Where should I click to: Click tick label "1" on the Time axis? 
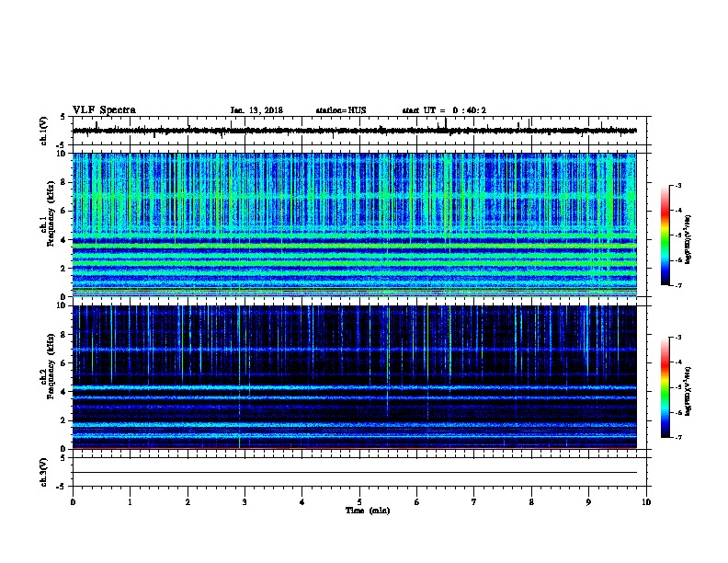130,501
